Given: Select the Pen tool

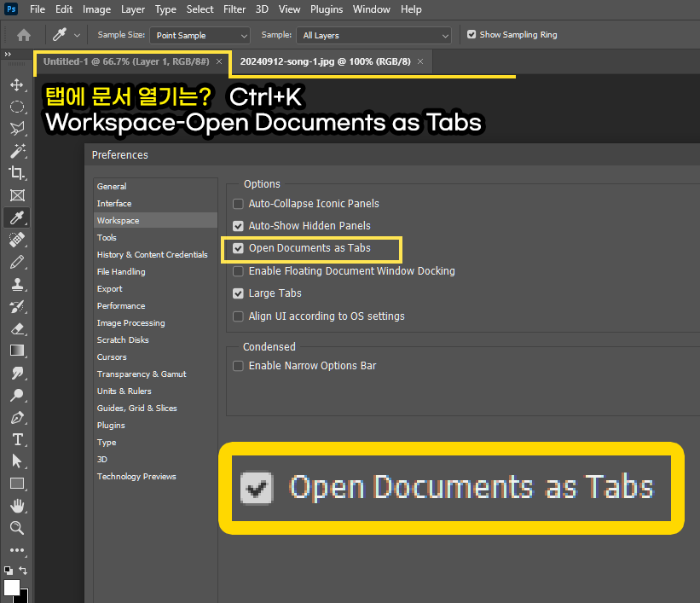Looking at the screenshot, I should coord(17,417).
